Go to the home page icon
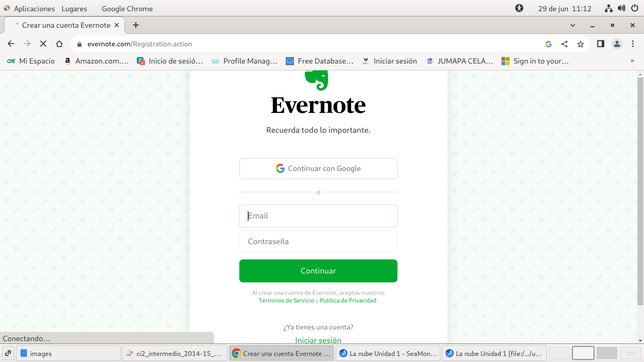Screen dimensions: 644x362 pos(59,44)
